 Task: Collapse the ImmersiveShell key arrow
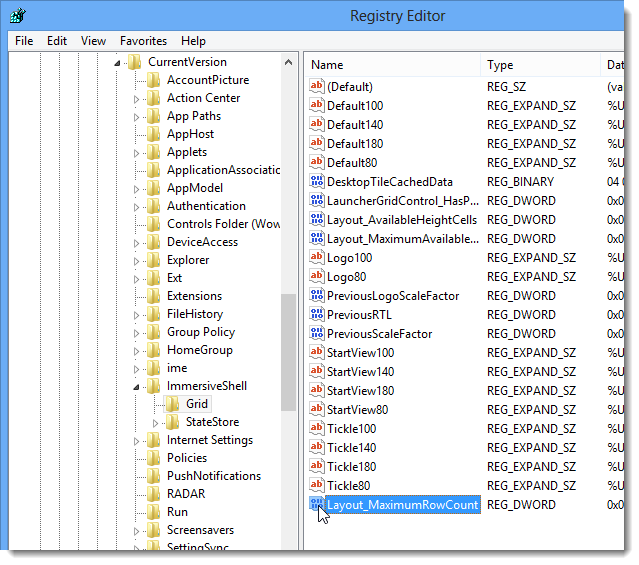click(x=137, y=387)
